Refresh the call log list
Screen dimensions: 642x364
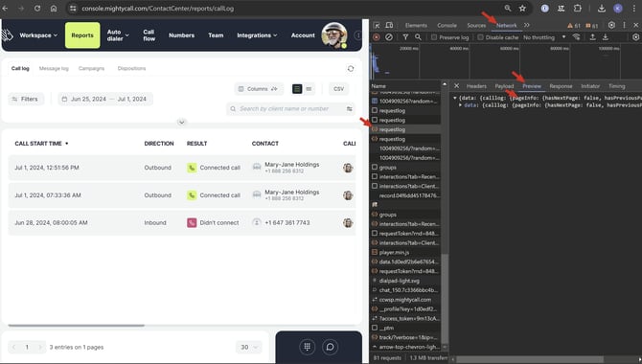[351, 68]
